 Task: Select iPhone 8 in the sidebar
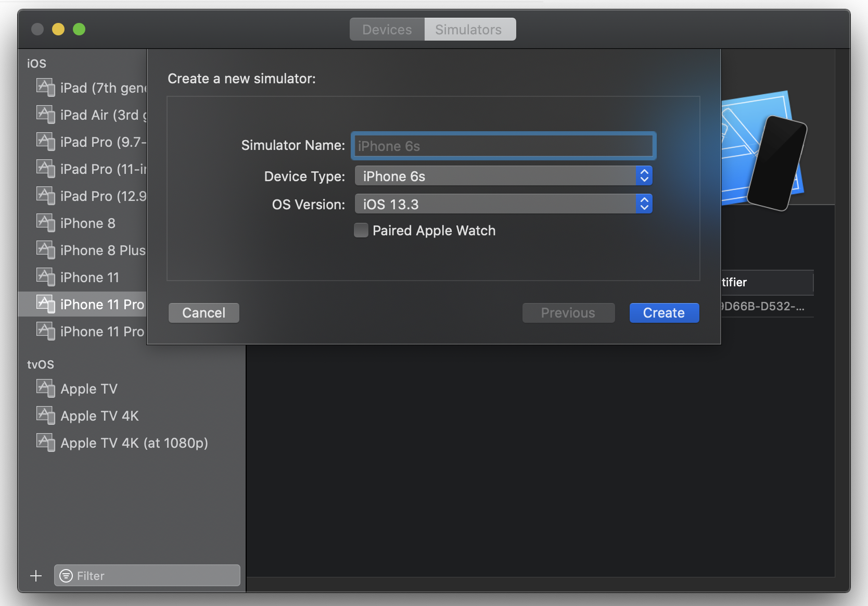tap(83, 223)
